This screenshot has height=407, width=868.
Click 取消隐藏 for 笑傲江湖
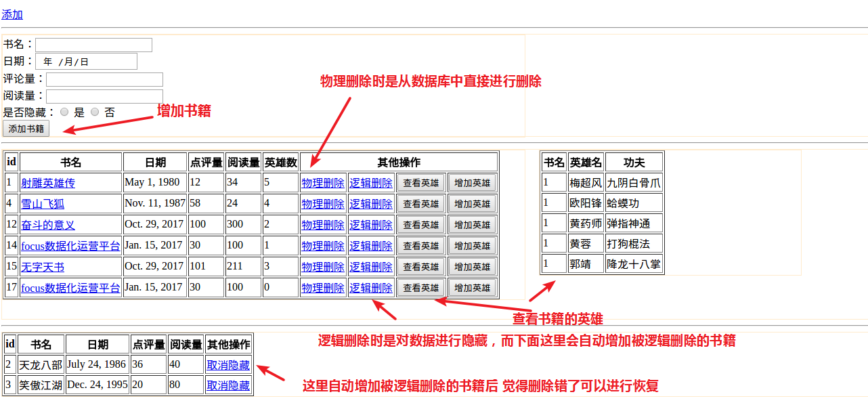pyautogui.click(x=228, y=385)
